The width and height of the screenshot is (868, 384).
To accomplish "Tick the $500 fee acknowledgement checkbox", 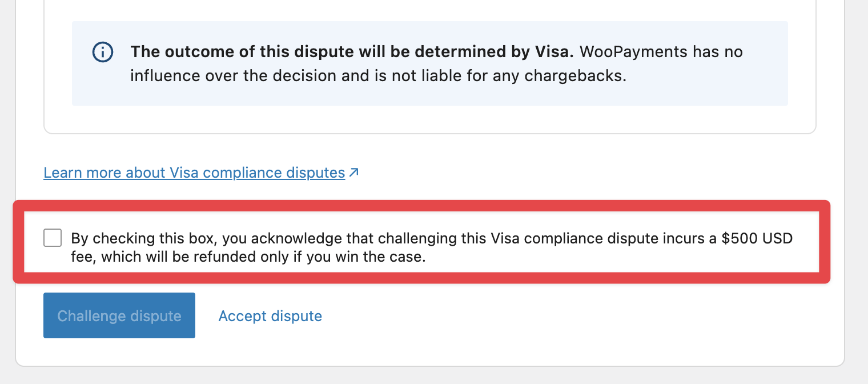I will point(53,238).
